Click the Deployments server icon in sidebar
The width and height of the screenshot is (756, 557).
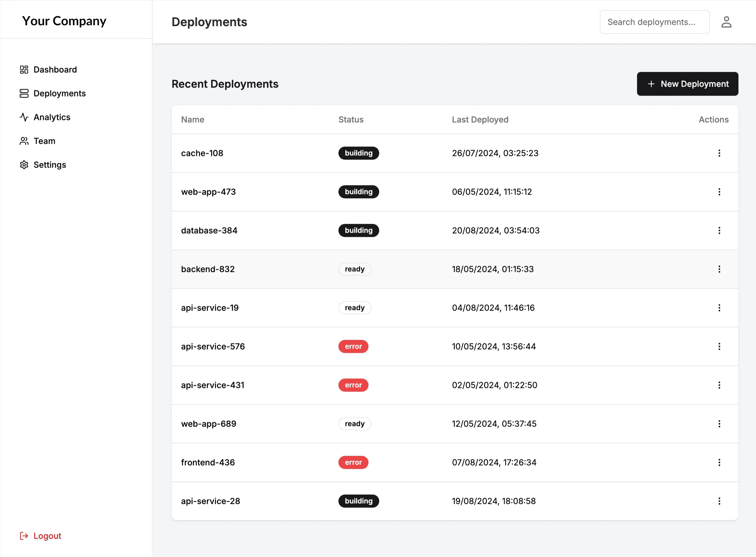coord(24,93)
